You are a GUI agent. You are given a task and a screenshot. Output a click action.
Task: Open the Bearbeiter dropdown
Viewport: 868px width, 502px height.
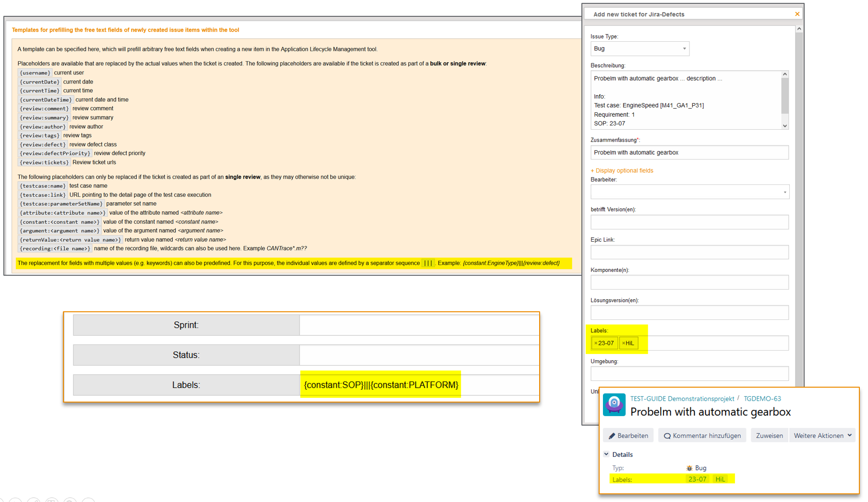click(x=784, y=192)
